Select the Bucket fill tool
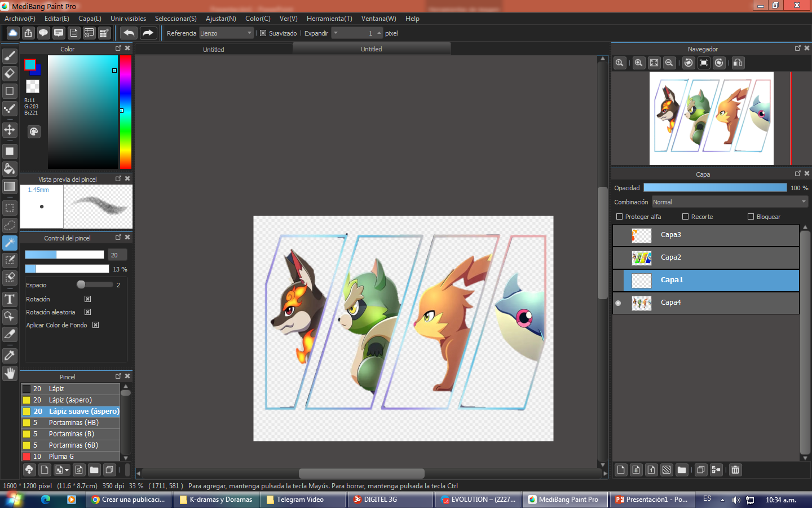This screenshot has height=508, width=812. tap(10, 169)
